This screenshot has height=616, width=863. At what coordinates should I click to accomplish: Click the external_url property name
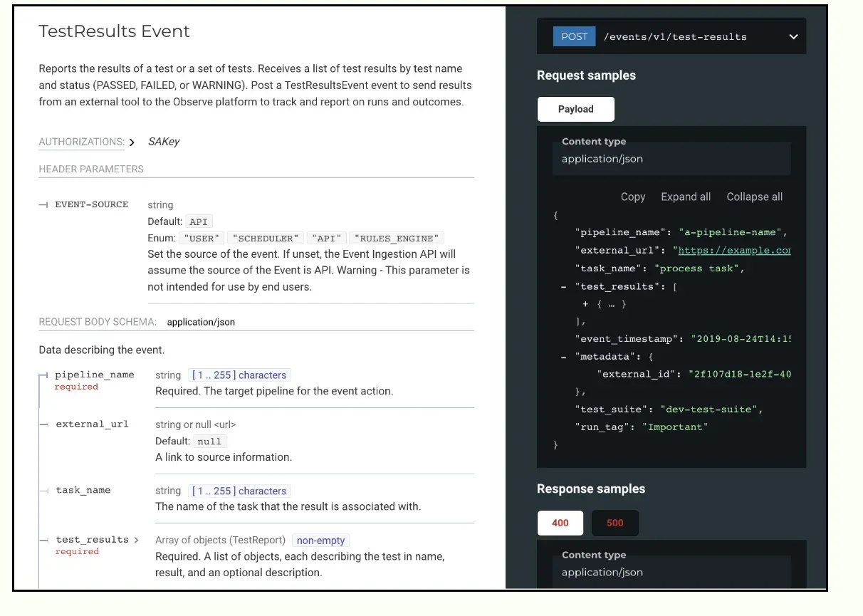[x=93, y=424]
